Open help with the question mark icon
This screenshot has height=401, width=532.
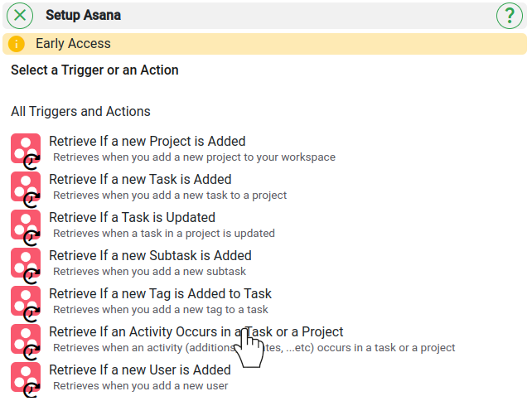pyautogui.click(x=510, y=15)
